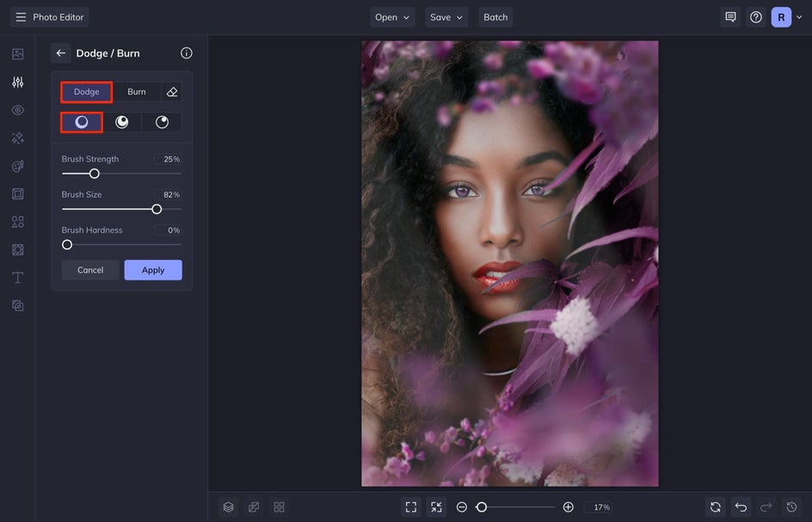
Task: Open the Overlays sidebar icon
Action: [17, 249]
